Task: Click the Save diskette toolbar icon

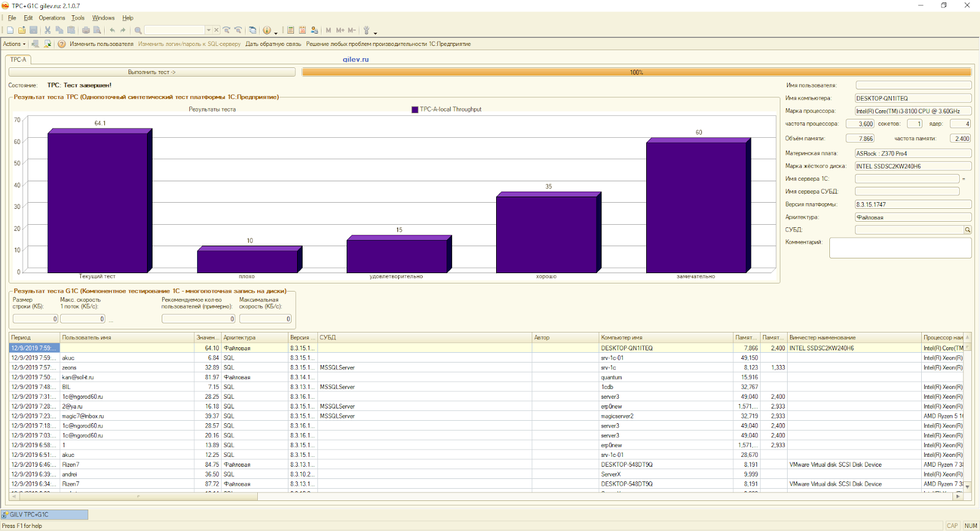Action: click(33, 30)
